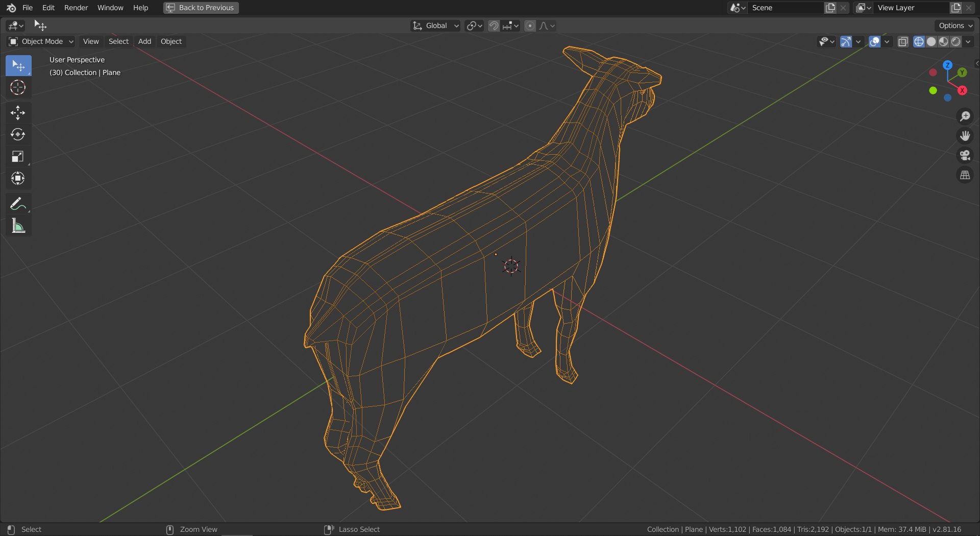Open object types visibility eye dropdown
Viewport: 980px width, 536px height.
point(826,42)
